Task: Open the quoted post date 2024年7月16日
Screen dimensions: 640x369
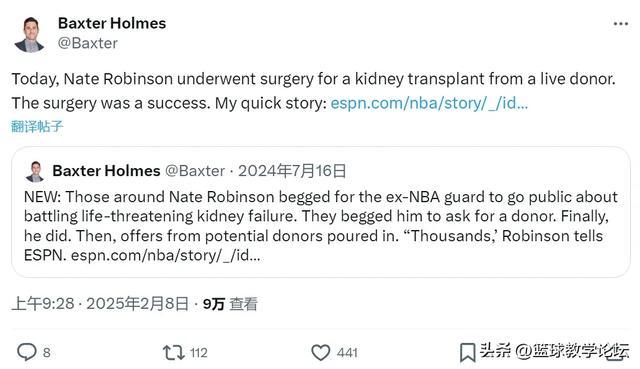Action: [292, 171]
